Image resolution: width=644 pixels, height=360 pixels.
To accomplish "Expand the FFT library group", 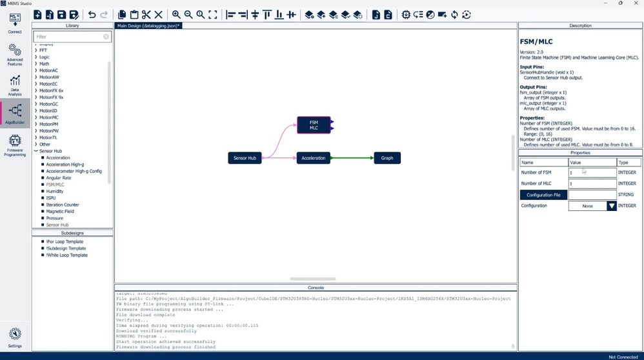I will [36, 50].
